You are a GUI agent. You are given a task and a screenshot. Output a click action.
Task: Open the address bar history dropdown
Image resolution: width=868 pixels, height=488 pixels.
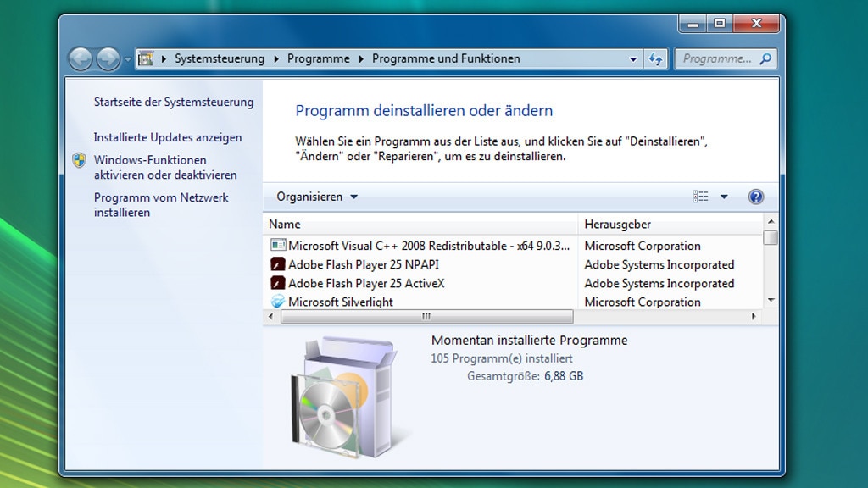coord(632,59)
